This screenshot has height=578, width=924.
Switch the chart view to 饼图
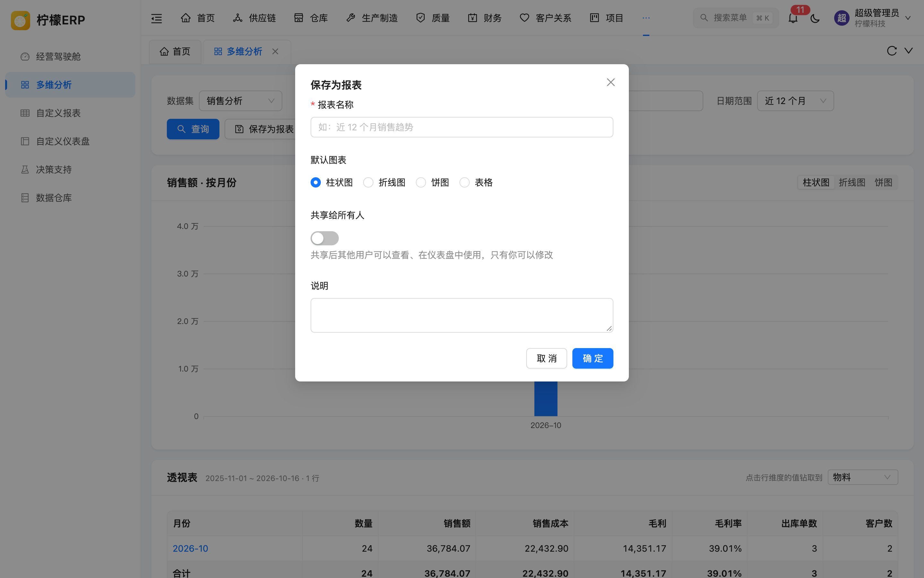(x=883, y=183)
